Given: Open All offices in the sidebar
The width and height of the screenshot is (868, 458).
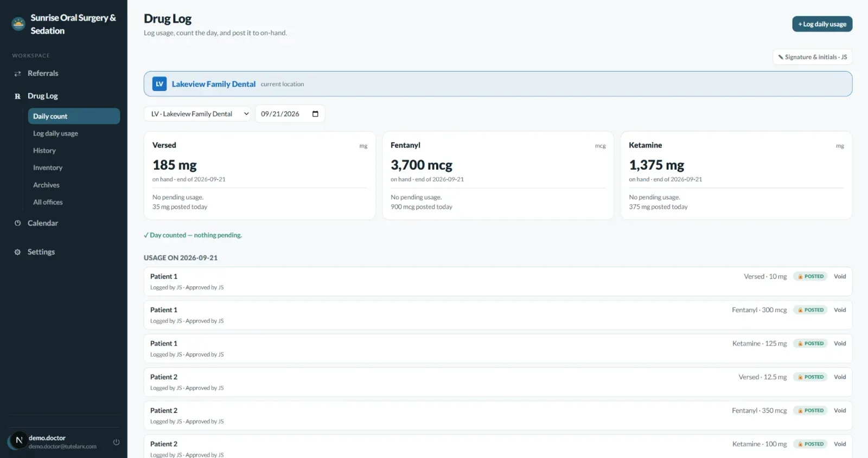Looking at the screenshot, I should (x=48, y=202).
